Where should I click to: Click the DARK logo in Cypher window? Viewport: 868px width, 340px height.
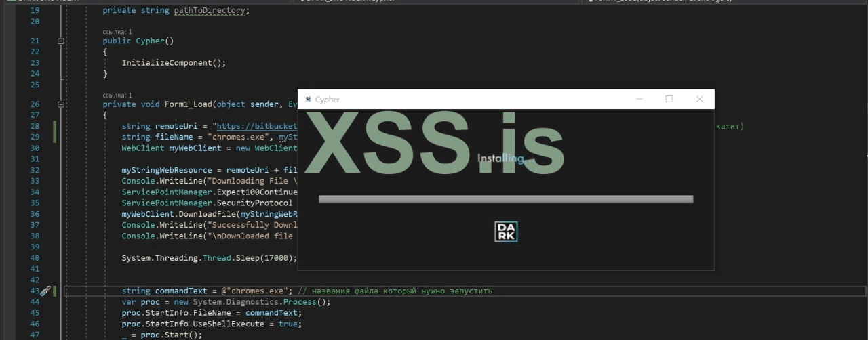[506, 232]
